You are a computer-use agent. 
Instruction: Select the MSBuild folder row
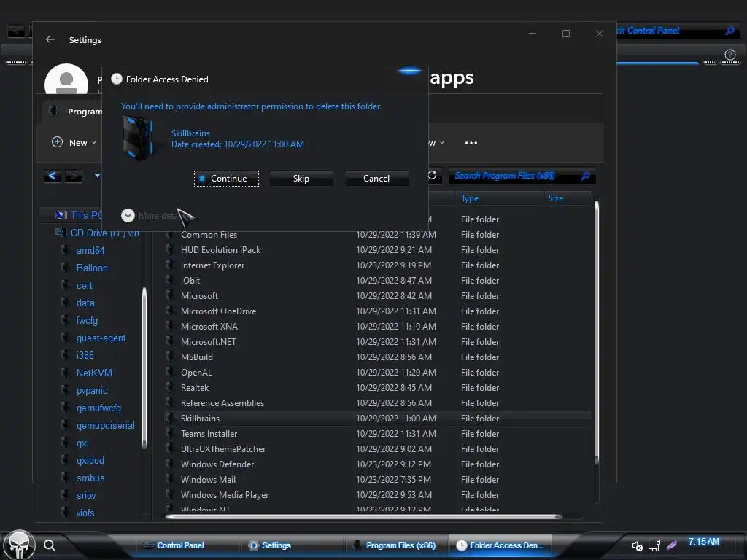point(379,357)
